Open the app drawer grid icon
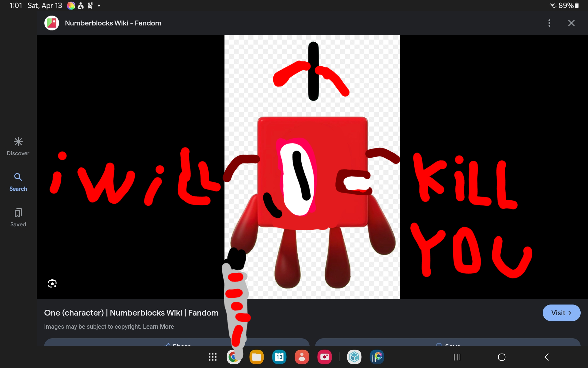Viewport: 588px width, 368px height. coord(213,357)
